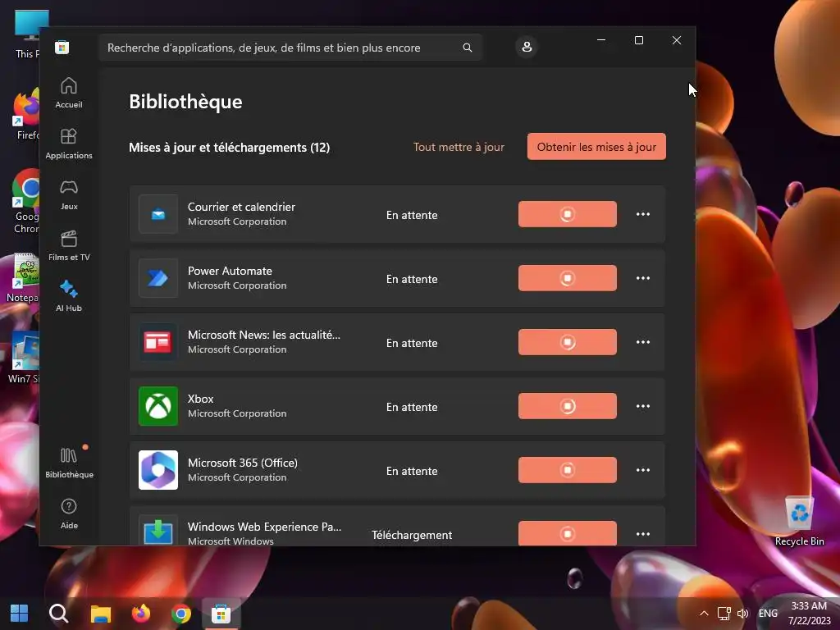Click the Microsoft 365 (Office) icon
The image size is (840, 630).
click(x=158, y=470)
